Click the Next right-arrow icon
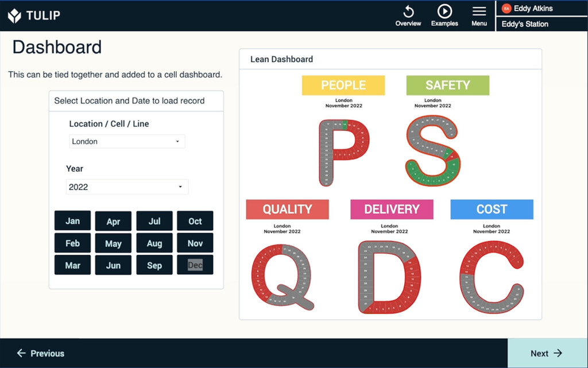 click(559, 353)
